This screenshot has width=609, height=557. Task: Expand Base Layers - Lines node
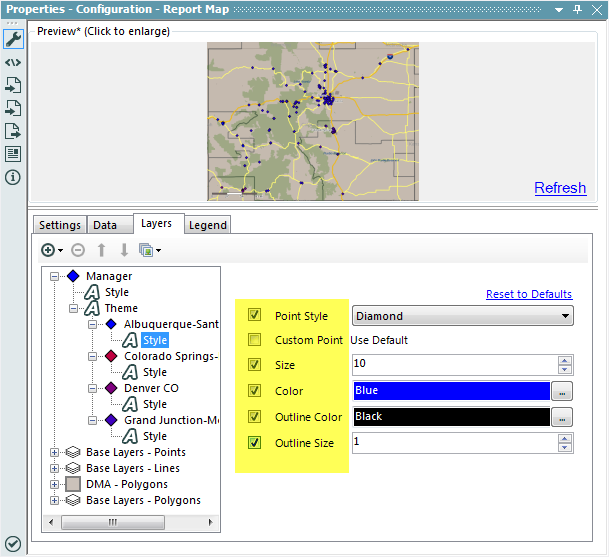pos(54,468)
